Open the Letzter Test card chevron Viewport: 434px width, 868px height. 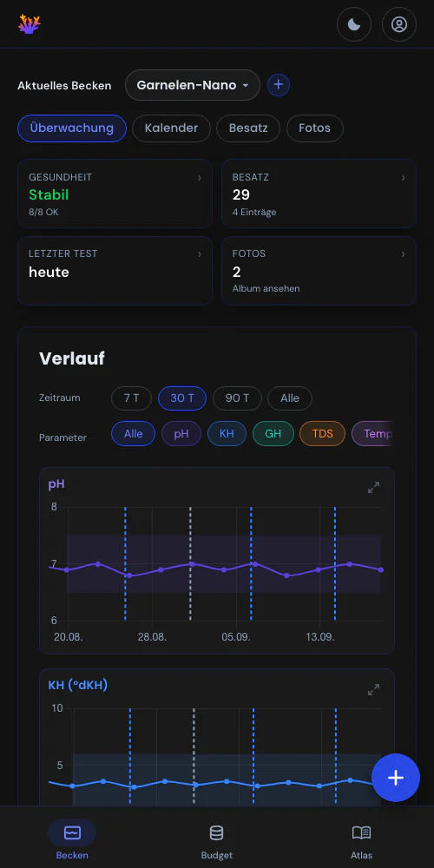(200, 254)
